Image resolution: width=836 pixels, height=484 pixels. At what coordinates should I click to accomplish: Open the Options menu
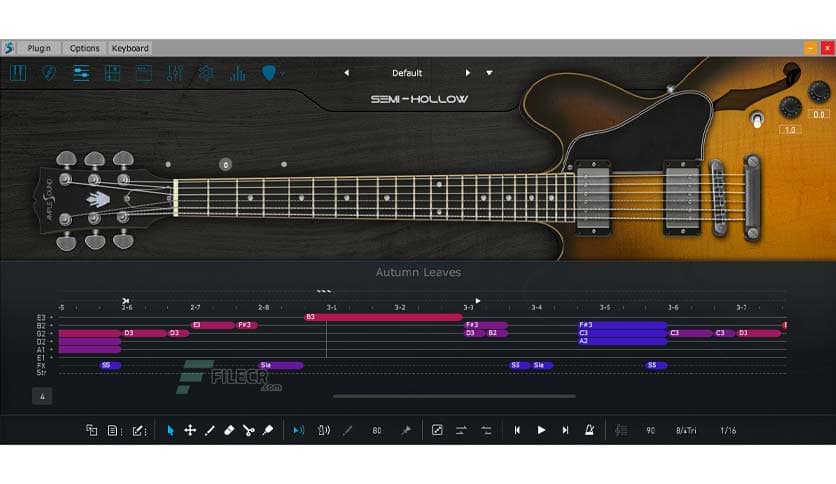[84, 48]
